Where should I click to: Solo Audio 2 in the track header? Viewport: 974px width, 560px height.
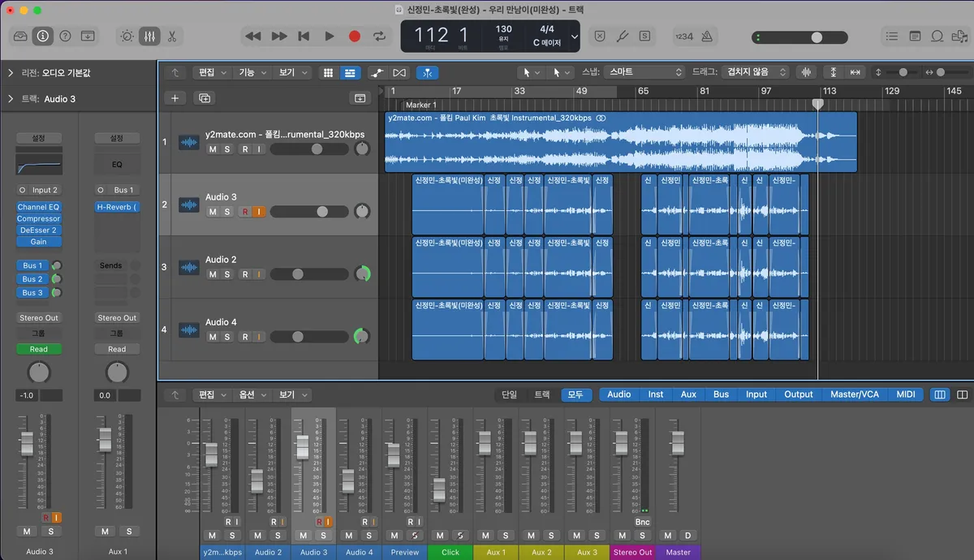(227, 274)
